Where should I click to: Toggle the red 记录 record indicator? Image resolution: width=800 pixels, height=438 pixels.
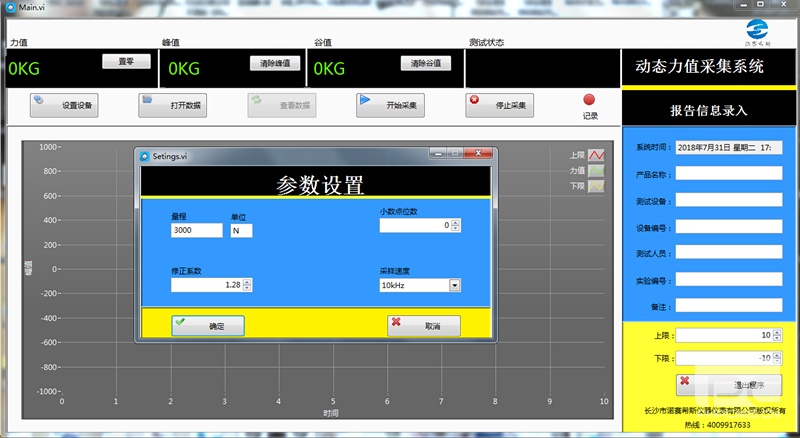point(589,100)
